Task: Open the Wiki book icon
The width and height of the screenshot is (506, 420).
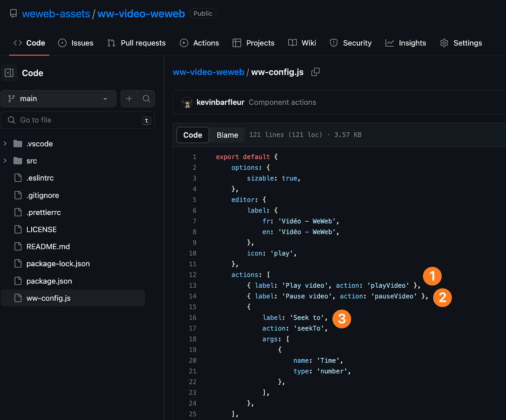Action: tap(292, 43)
